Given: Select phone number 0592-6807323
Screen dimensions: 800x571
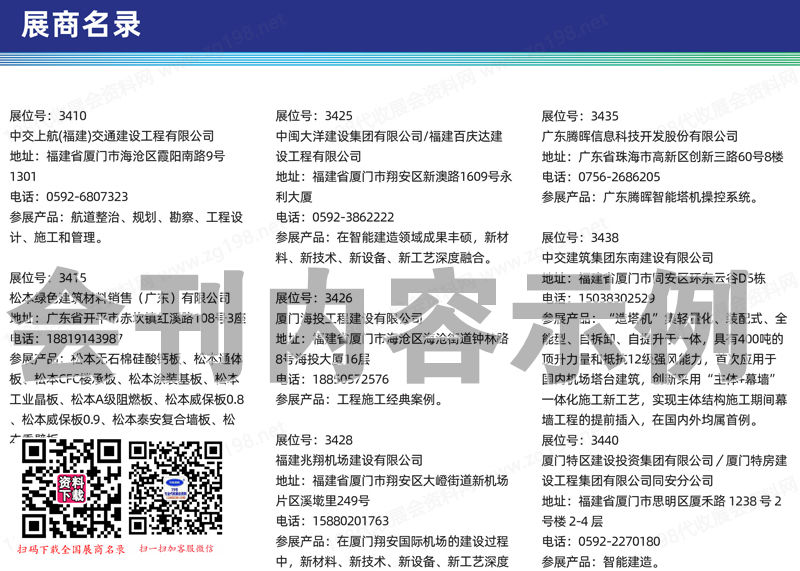Looking at the screenshot, I should click(87, 196).
